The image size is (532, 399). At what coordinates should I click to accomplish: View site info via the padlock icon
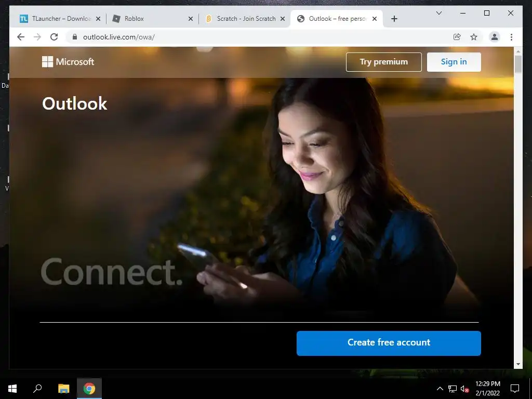point(75,37)
